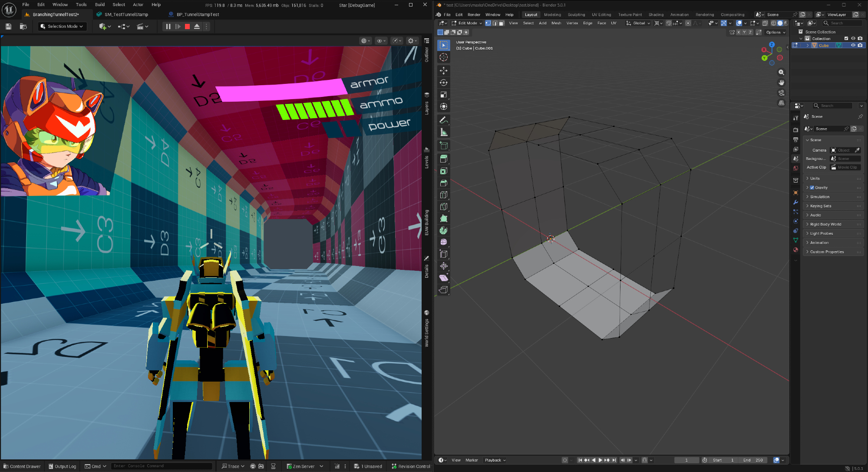Switch to the UV Editing workspace tab
The height and width of the screenshot is (472, 868).
coord(601,15)
